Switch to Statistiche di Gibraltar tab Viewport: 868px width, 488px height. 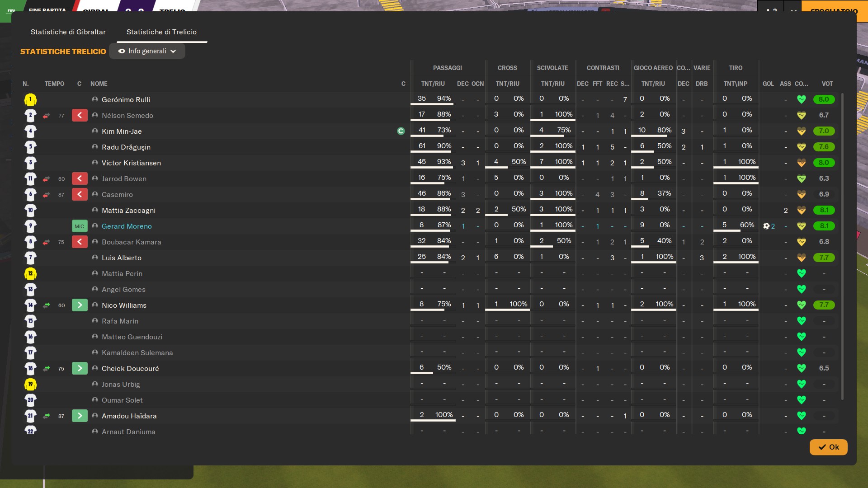pos(68,32)
